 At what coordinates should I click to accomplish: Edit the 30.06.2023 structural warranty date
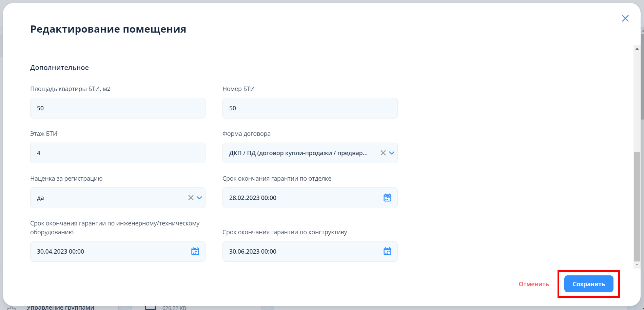coord(302,251)
